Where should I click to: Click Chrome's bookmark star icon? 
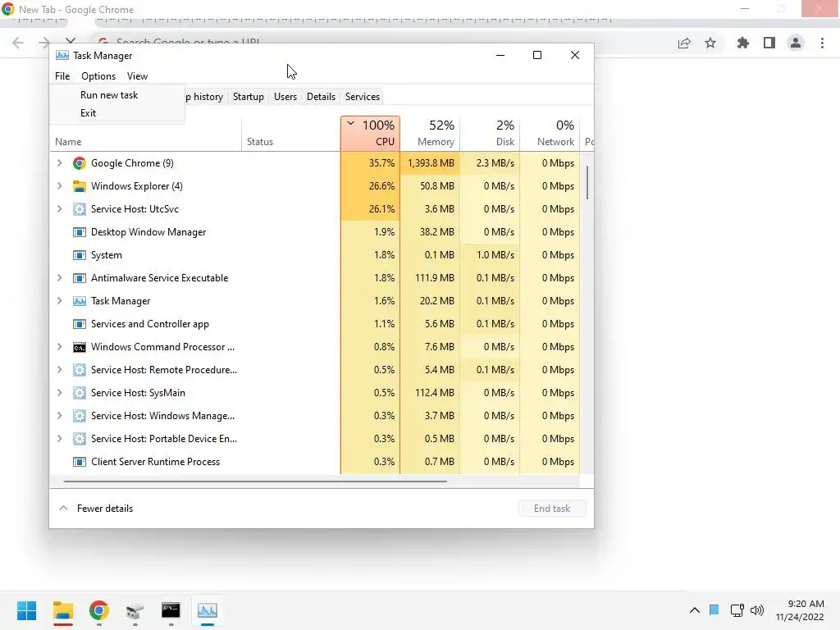(x=710, y=43)
